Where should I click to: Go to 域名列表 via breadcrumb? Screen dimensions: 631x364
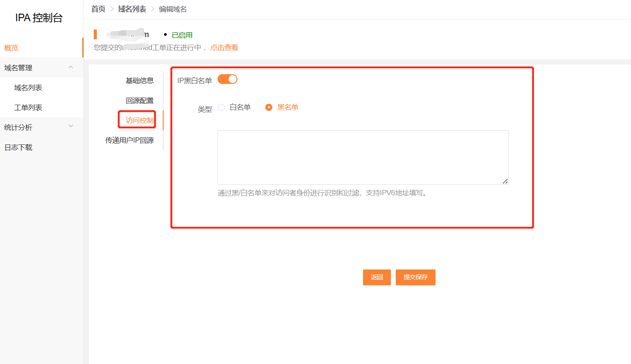click(x=132, y=9)
